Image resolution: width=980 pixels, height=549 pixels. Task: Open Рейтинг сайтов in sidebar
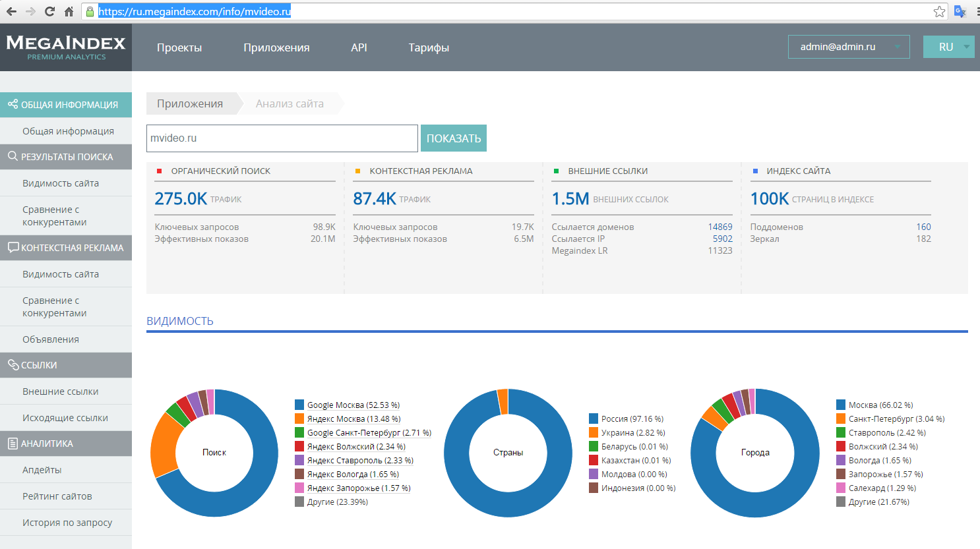point(57,496)
